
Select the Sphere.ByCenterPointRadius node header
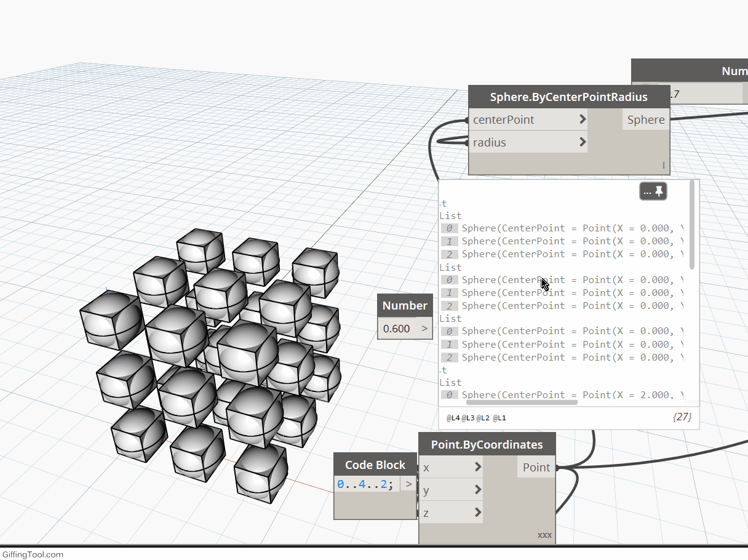pos(569,97)
